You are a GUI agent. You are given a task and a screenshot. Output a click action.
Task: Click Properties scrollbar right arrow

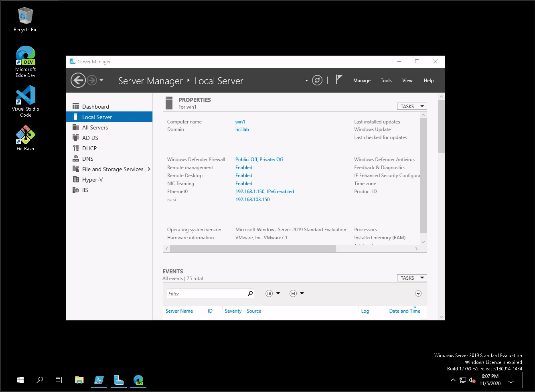pos(416,249)
